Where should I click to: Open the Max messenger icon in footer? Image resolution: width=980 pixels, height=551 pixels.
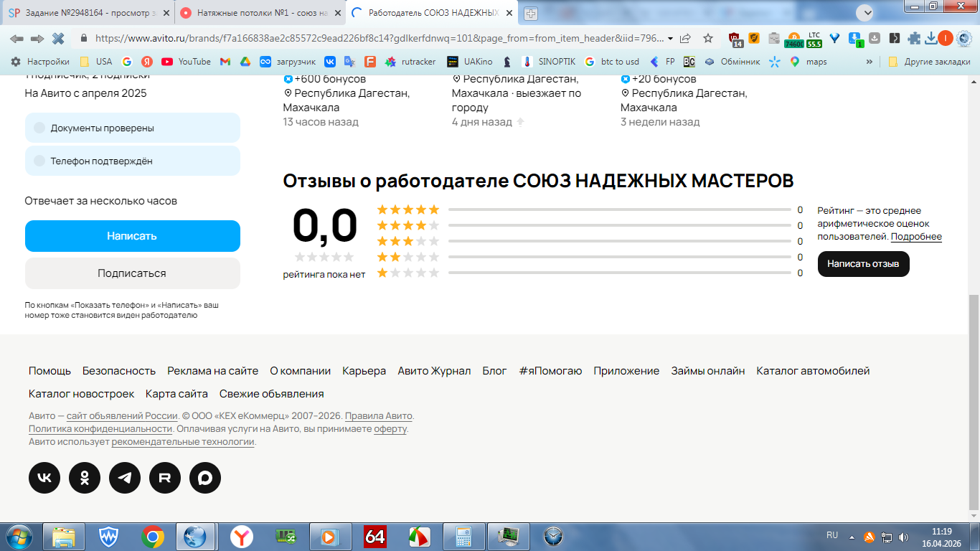tap(205, 478)
